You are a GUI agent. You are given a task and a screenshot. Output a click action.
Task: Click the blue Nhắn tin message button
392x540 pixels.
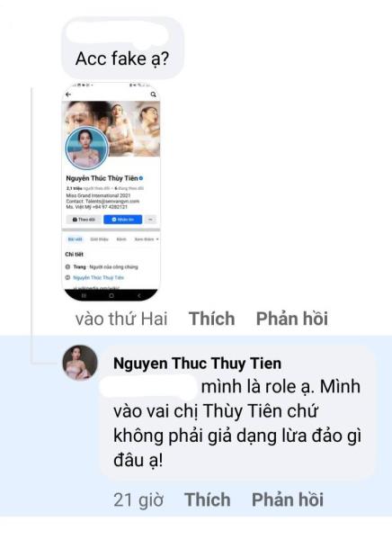[x=123, y=220]
